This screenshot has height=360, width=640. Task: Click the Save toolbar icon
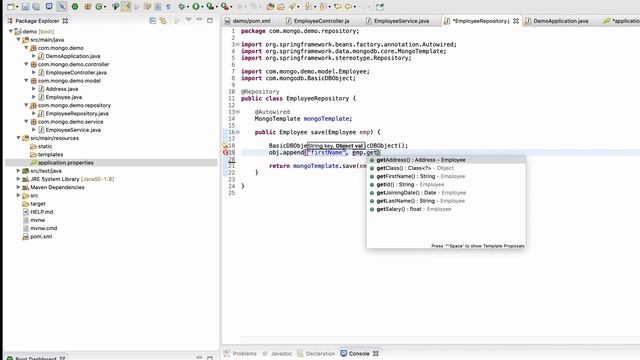[25, 7]
